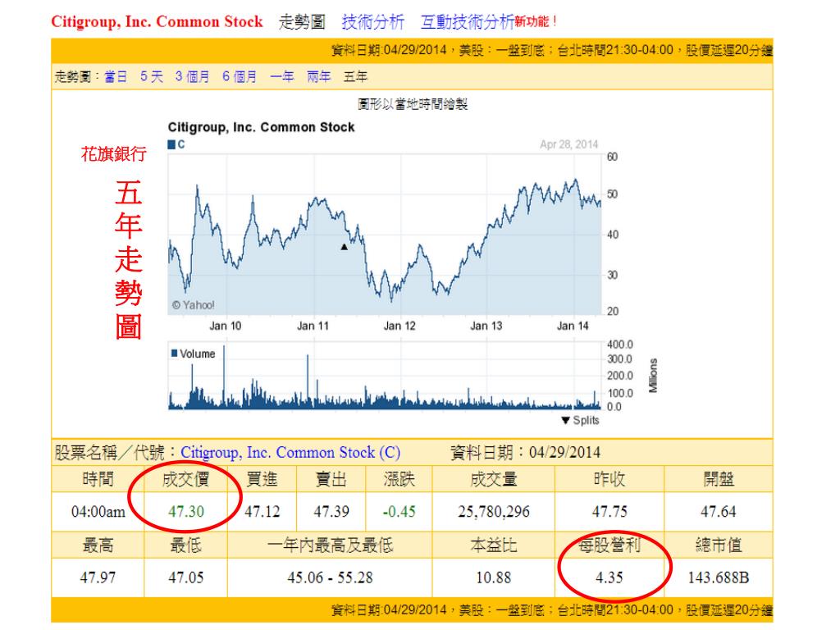Click the 25,780,296 volume value
This screenshot has width=840, height=630.
pyautogui.click(x=493, y=512)
